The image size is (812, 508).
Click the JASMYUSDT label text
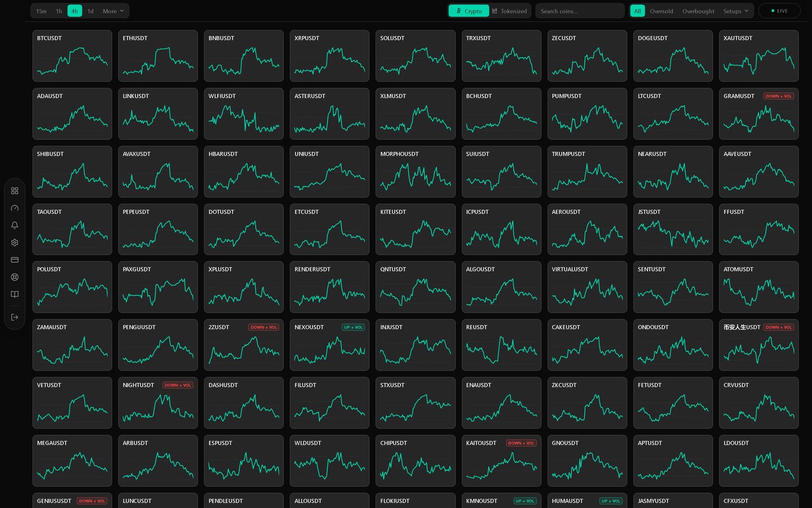point(653,501)
